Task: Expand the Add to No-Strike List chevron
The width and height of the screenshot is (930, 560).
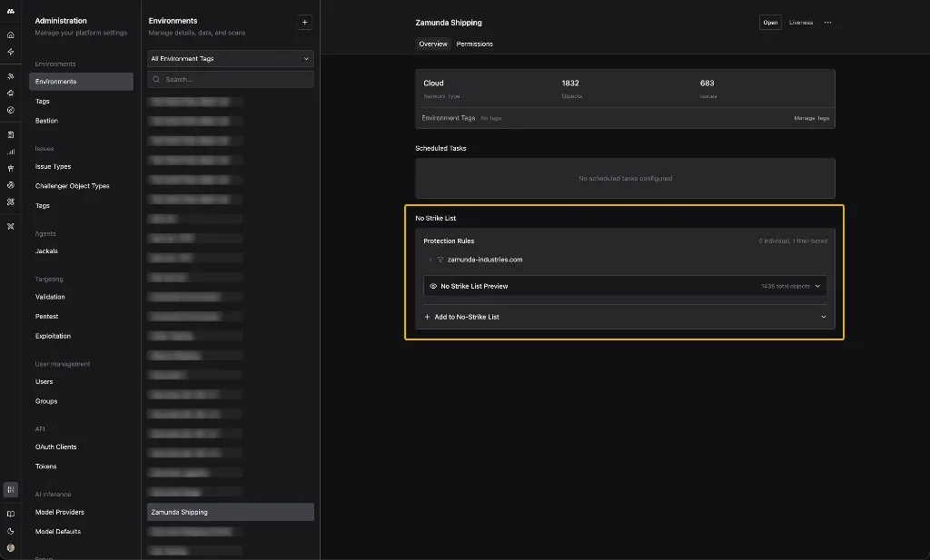Action: pyautogui.click(x=823, y=317)
